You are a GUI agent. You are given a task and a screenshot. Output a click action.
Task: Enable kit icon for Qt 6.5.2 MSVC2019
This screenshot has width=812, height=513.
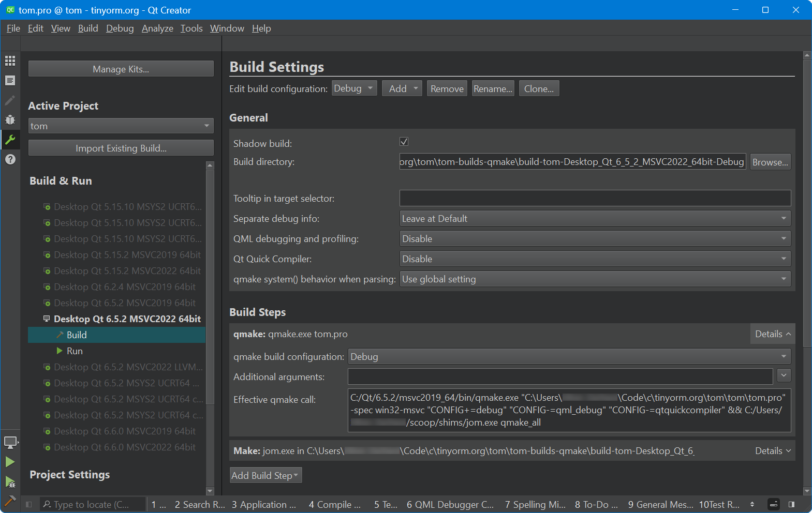pos(47,303)
